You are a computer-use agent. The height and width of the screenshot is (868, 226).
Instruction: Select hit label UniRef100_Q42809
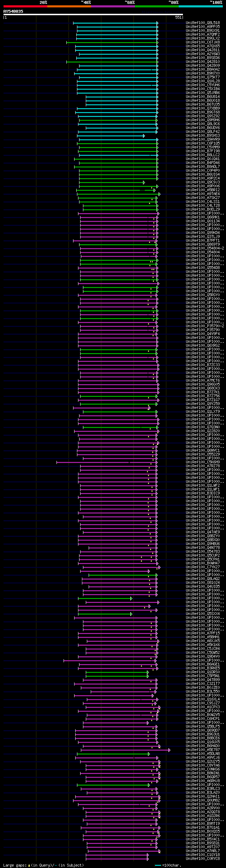coord(203,66)
